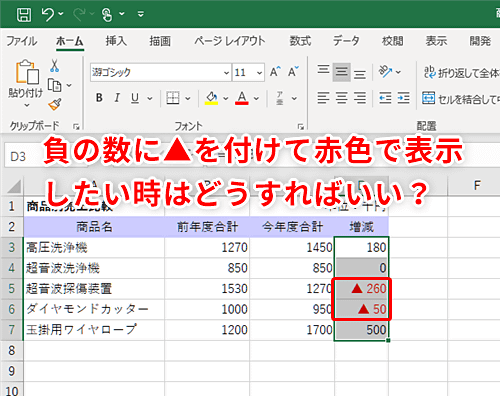Click the Orientation text angle icon
500x396 pixels.
[x=385, y=72]
